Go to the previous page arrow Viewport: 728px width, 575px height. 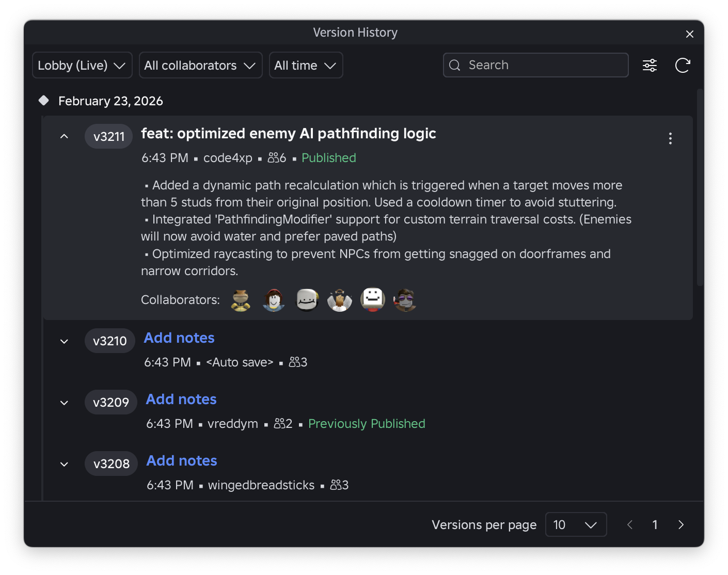point(630,525)
